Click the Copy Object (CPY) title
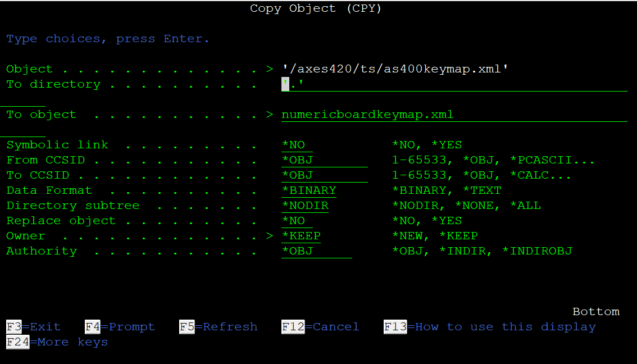This screenshot has width=637, height=364. click(x=316, y=8)
